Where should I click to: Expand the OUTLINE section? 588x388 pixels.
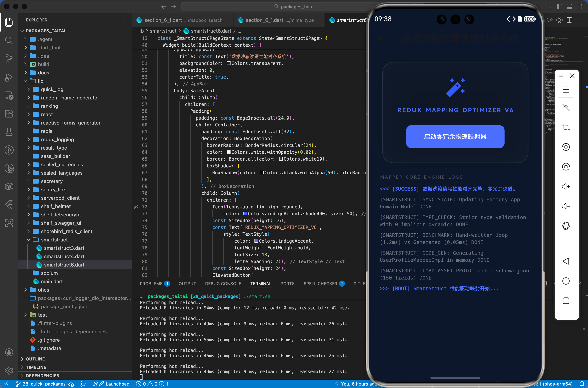[x=35, y=359]
